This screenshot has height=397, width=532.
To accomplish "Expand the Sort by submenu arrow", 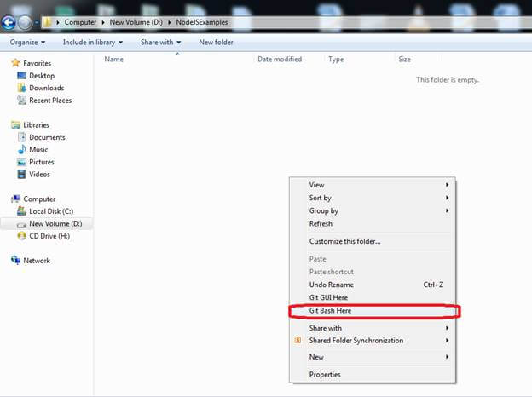I will pyautogui.click(x=448, y=198).
